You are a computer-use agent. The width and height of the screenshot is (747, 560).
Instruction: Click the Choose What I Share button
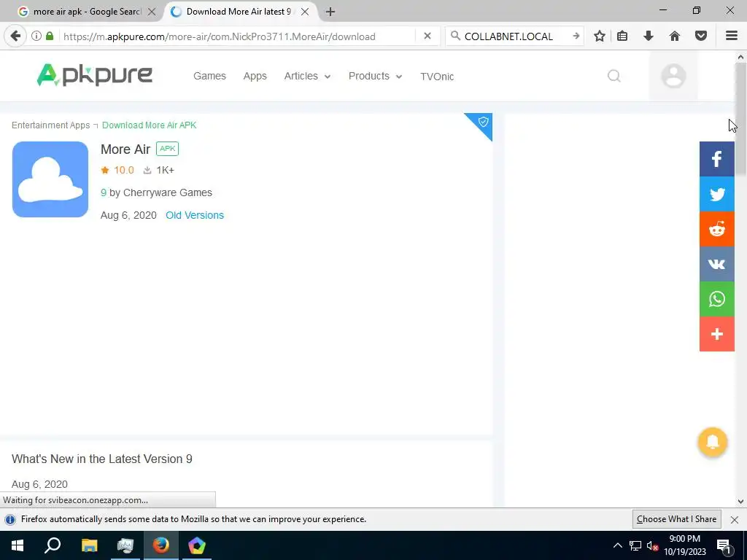676,519
